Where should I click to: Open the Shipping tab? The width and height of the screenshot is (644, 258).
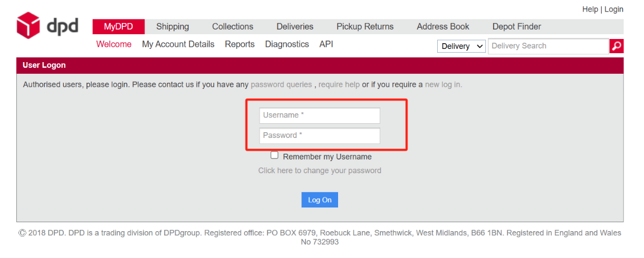coord(172,27)
